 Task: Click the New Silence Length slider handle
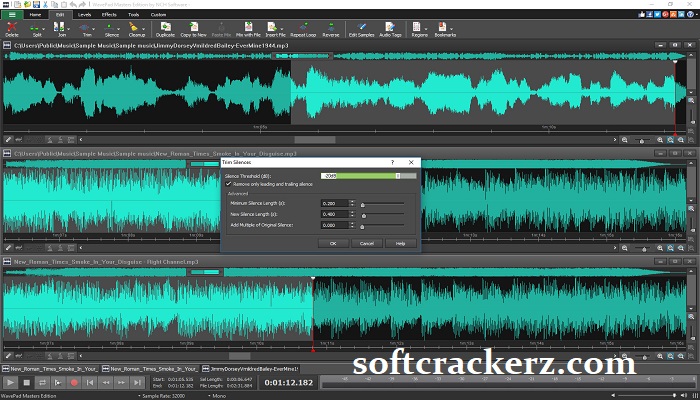[363, 216]
